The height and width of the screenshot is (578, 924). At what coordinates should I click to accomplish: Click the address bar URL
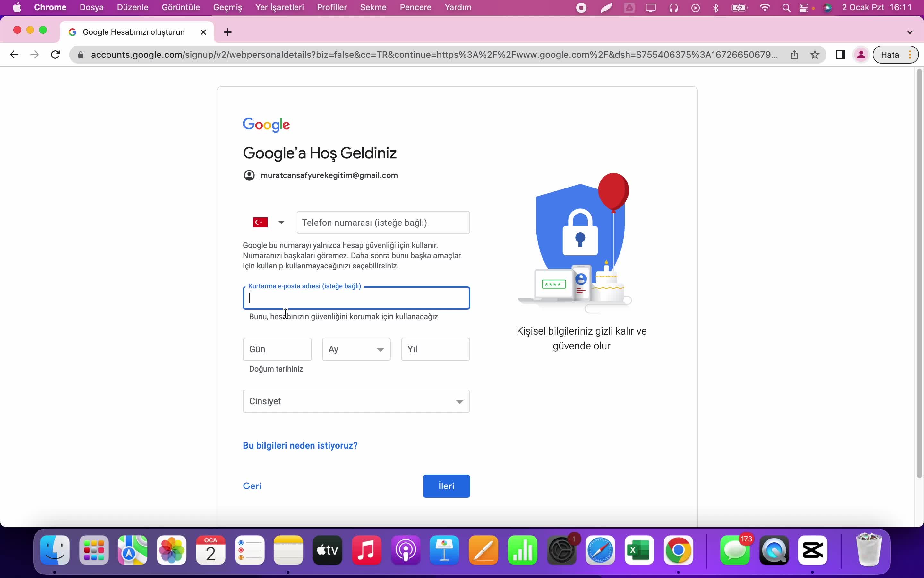(x=434, y=55)
